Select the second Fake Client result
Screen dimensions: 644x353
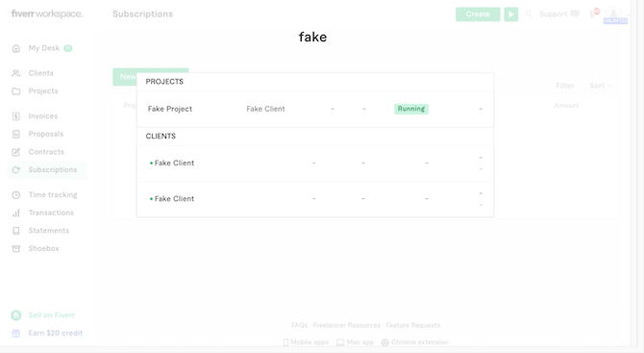(315, 199)
